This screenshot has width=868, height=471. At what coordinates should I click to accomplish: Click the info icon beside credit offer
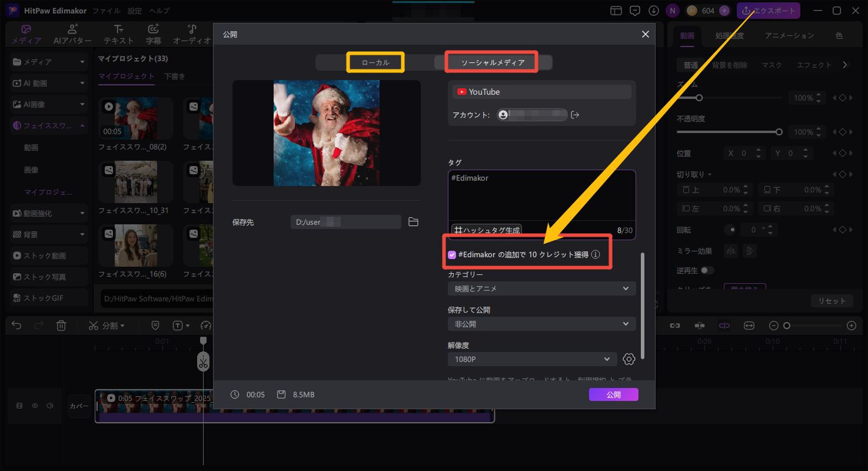coord(596,254)
